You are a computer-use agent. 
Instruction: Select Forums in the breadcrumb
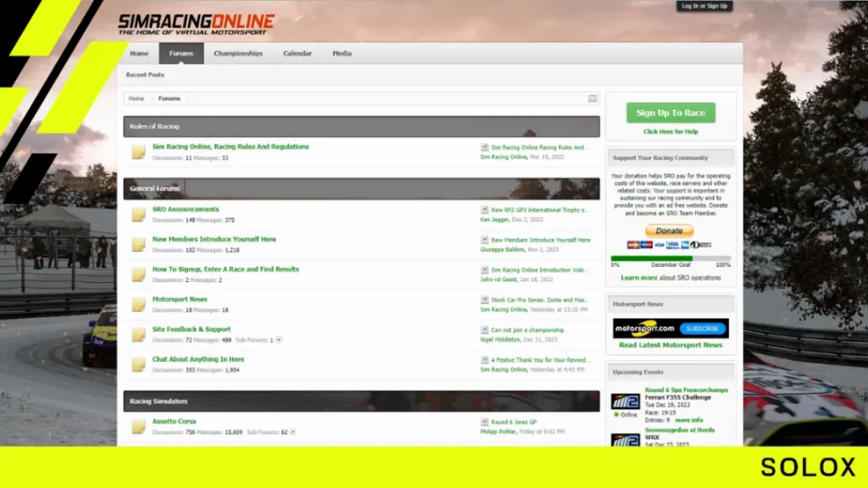(170, 98)
